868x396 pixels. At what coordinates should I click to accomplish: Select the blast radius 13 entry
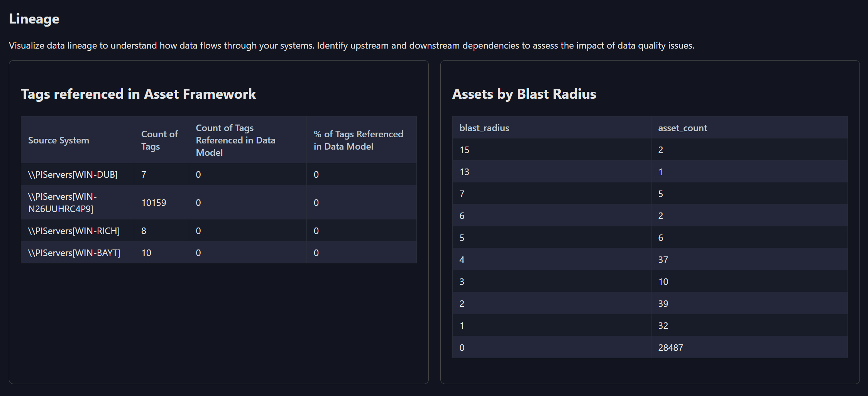point(464,172)
